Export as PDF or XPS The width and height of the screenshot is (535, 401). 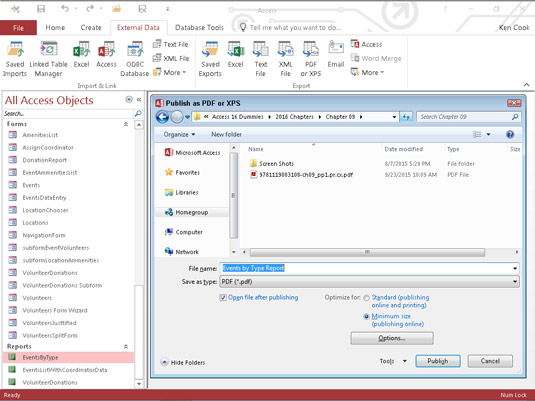pos(310,59)
